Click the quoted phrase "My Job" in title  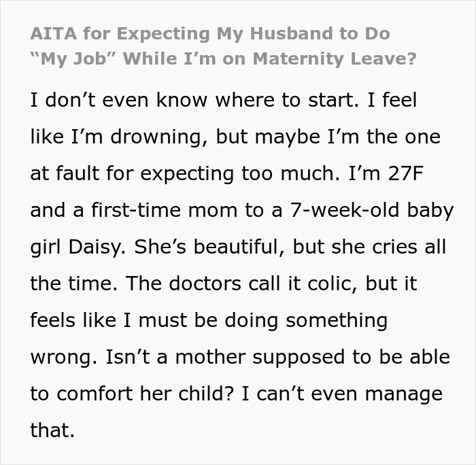click(73, 58)
